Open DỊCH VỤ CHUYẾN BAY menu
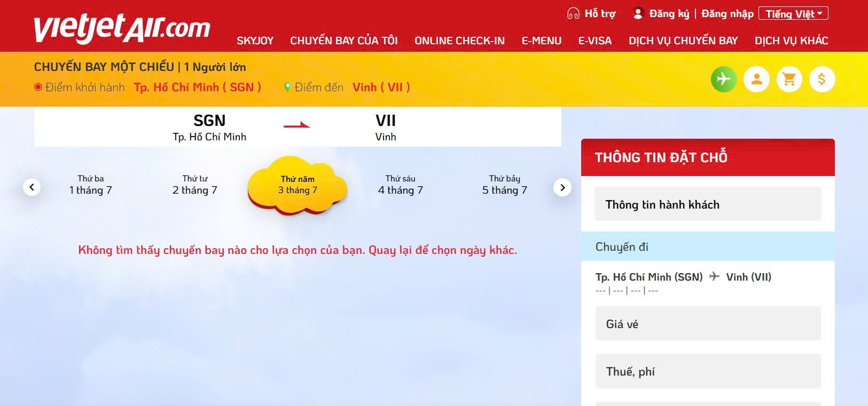Image resolution: width=868 pixels, height=406 pixels. pos(683,41)
